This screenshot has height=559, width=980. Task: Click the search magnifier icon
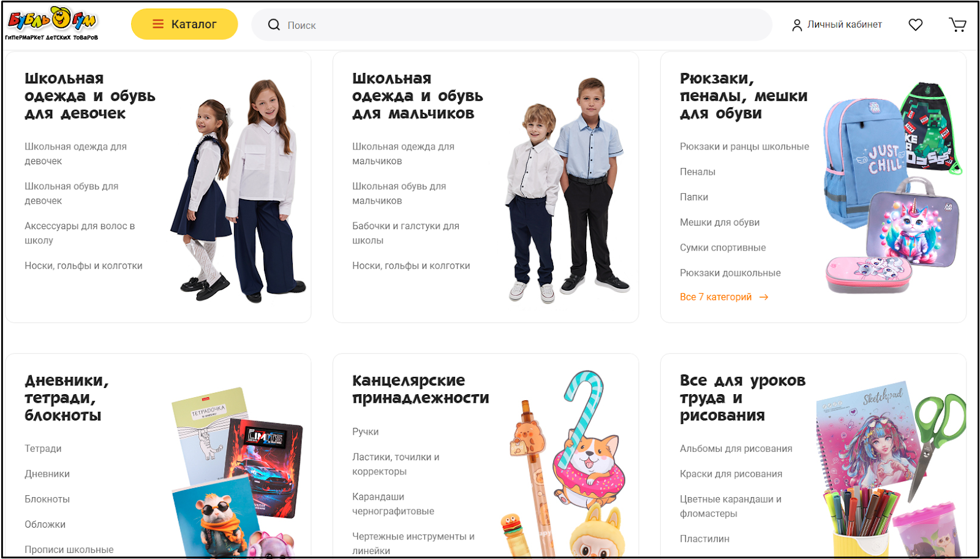point(274,25)
